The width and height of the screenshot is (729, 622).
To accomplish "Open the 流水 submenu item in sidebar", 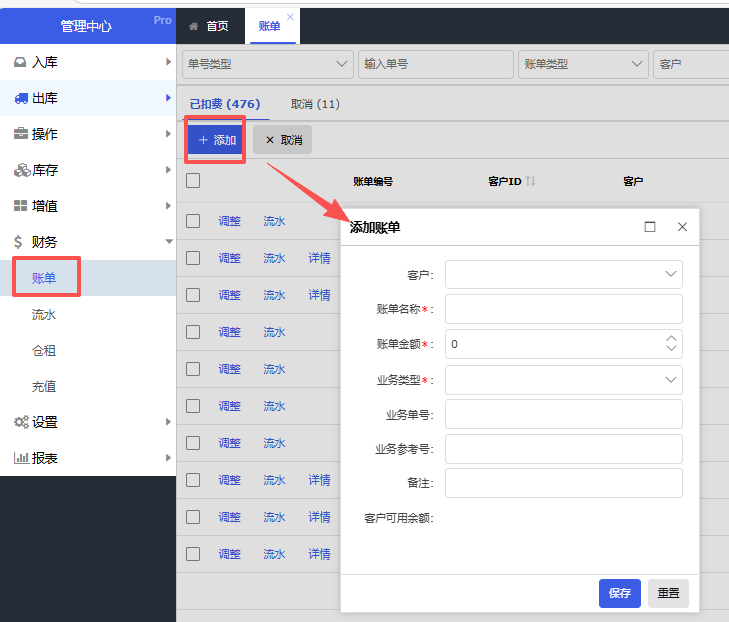I will pyautogui.click(x=44, y=314).
